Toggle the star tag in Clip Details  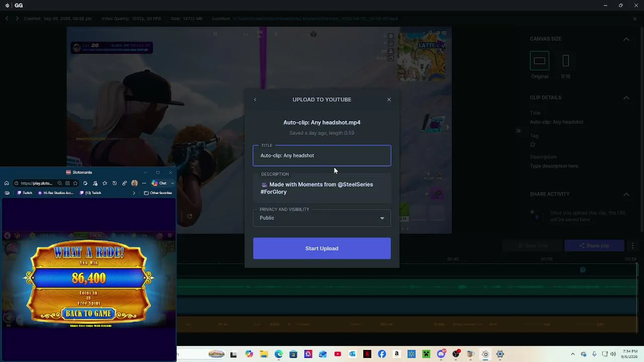(533, 144)
